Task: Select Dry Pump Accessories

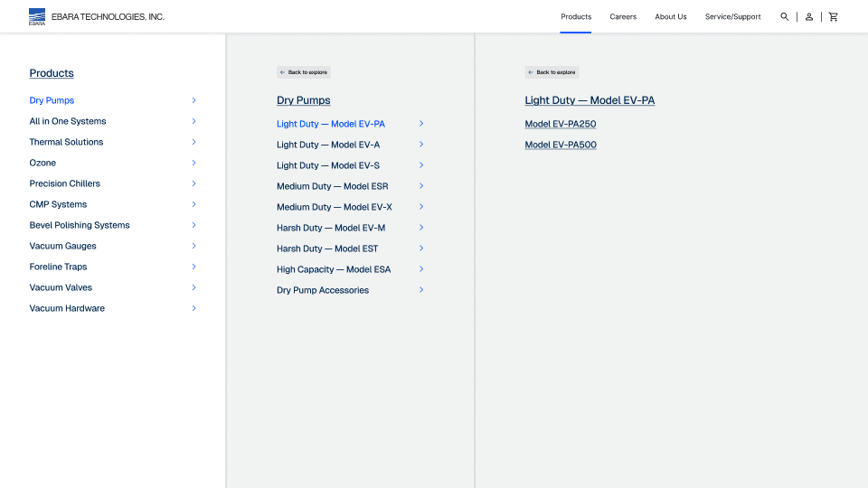Action: (x=323, y=290)
